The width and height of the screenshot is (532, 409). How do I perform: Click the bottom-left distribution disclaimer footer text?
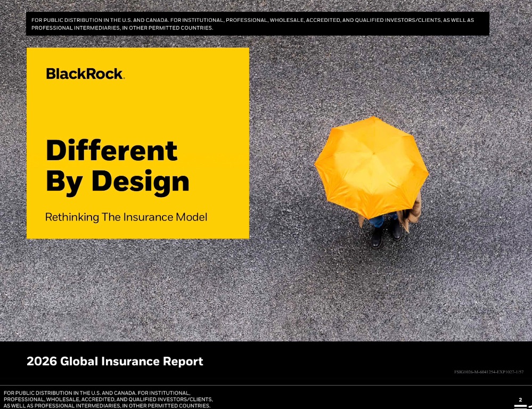coord(108,399)
